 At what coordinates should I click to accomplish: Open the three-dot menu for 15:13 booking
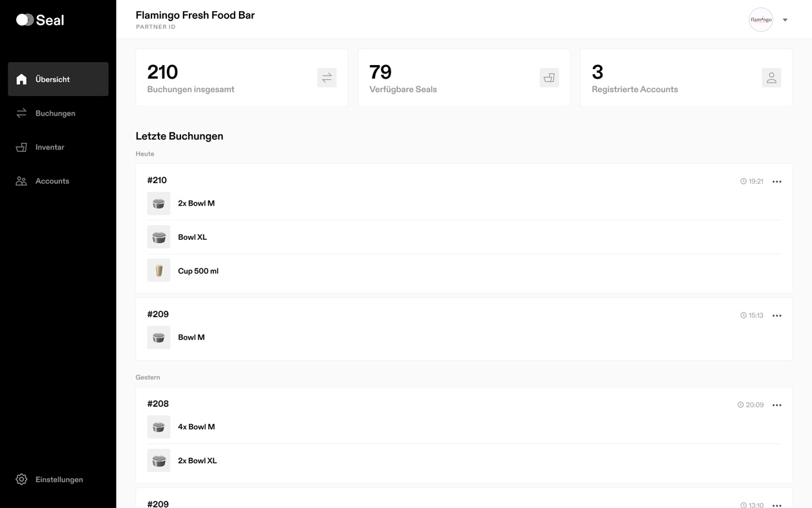777,316
